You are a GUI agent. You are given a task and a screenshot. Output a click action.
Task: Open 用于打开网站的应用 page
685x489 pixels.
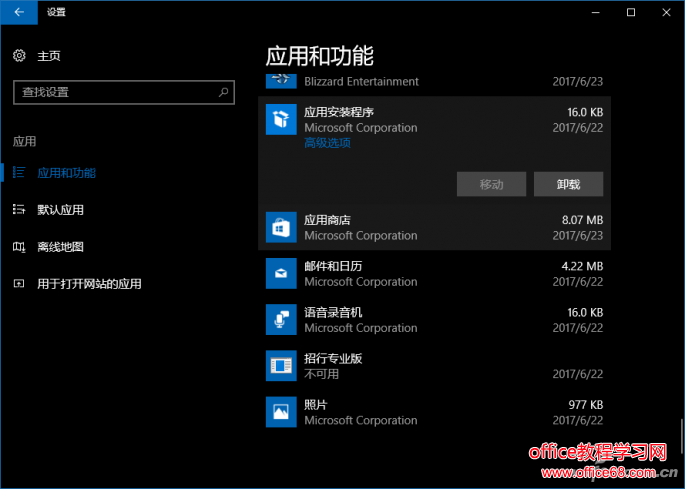click(x=89, y=284)
